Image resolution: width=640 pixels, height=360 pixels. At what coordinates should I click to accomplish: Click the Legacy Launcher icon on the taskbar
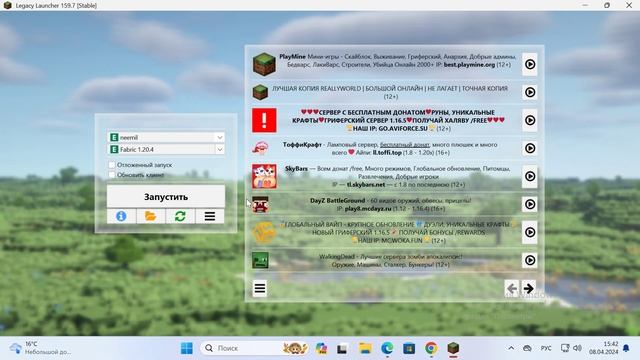pyautogui.click(x=453, y=348)
